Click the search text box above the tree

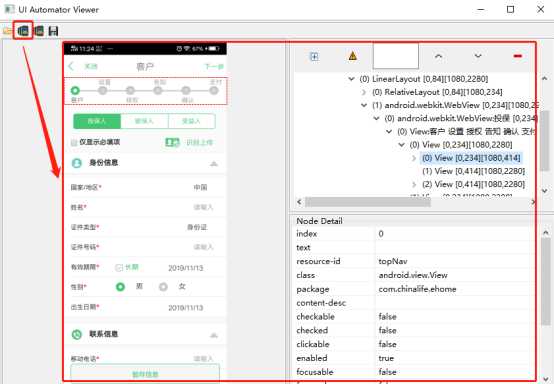tap(396, 56)
